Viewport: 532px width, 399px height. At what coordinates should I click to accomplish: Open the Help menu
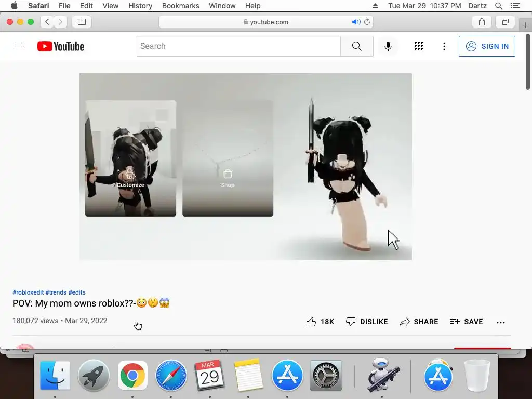(x=253, y=6)
